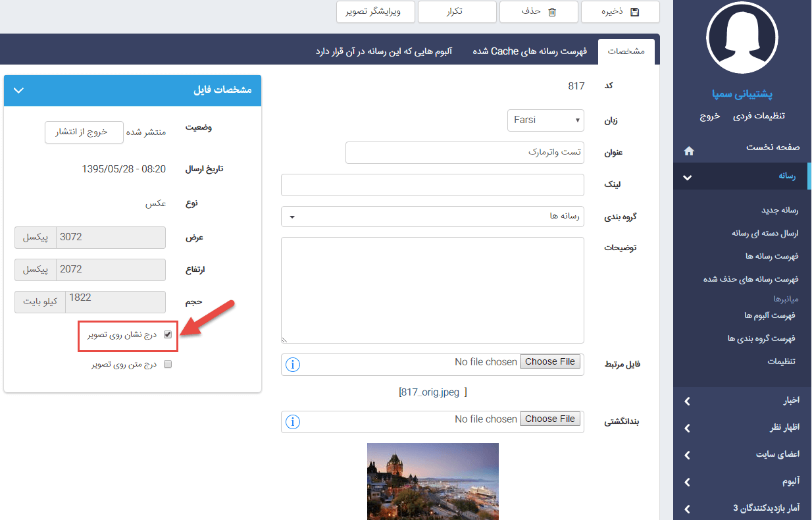Open the گروه بندی category dropdown
Screen dimensions: 812x520
(x=432, y=217)
